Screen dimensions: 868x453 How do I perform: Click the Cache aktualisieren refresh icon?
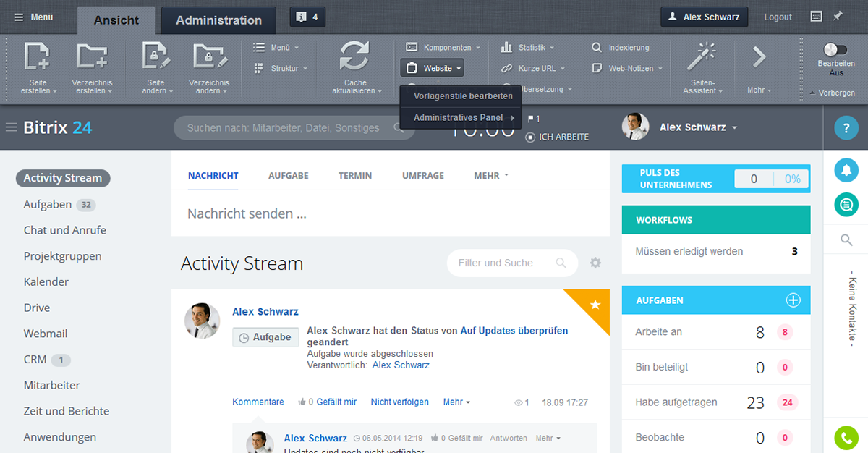(x=354, y=57)
